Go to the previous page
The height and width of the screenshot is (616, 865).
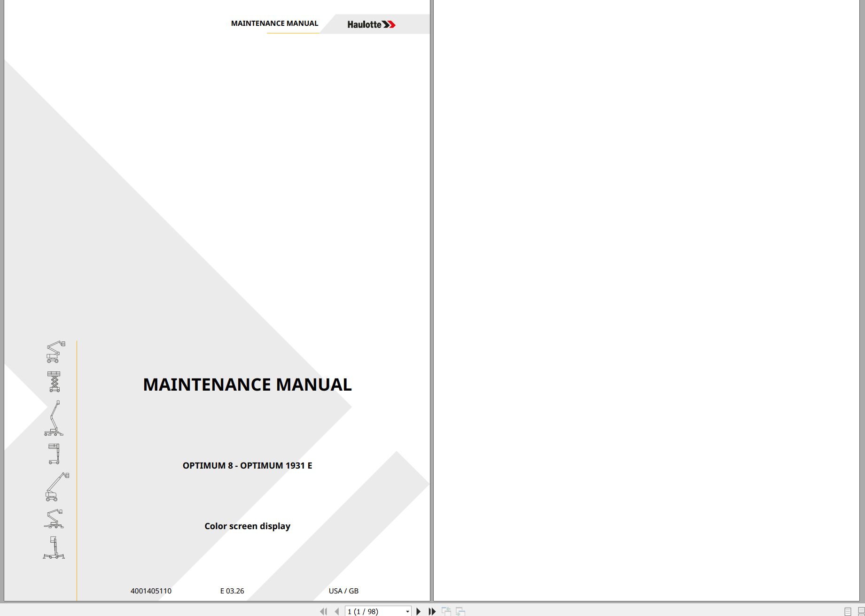(x=336, y=611)
